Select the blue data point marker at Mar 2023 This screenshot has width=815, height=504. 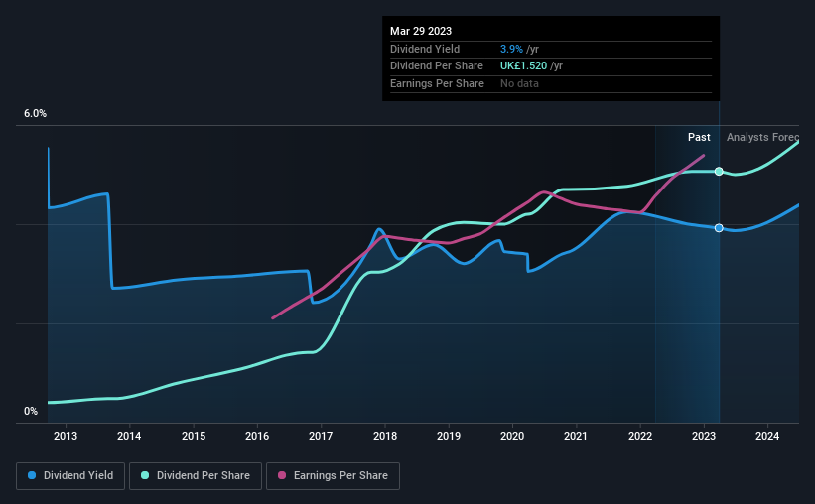click(719, 228)
